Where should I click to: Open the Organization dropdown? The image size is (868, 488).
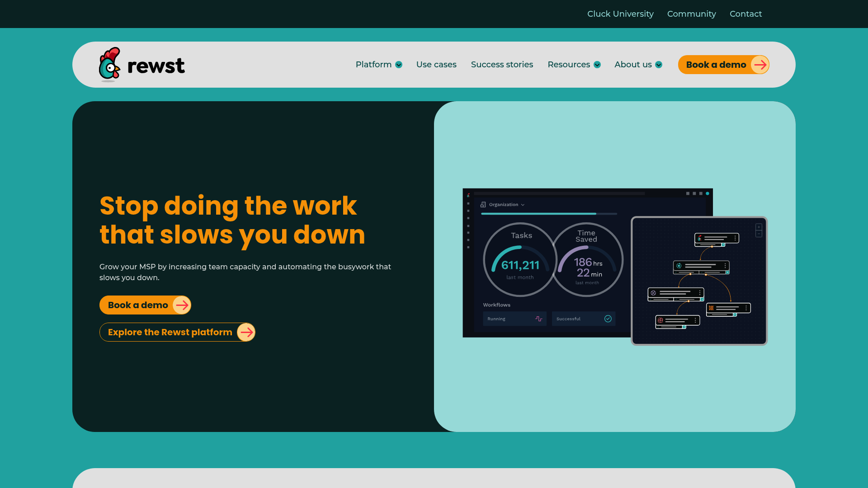click(523, 205)
